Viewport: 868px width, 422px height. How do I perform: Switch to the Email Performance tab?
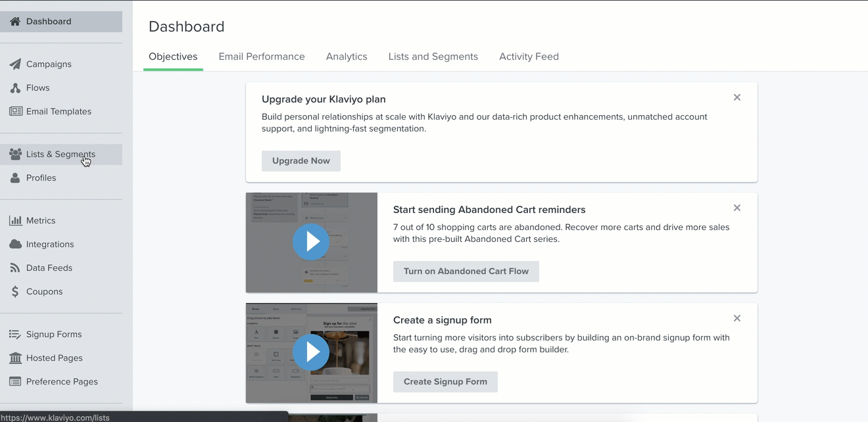[262, 57]
